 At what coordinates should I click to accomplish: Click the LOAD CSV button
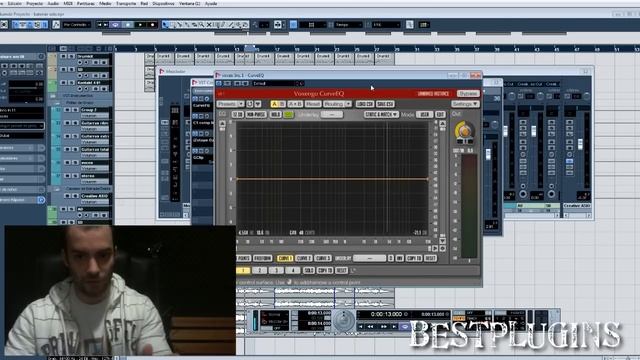[x=364, y=104]
